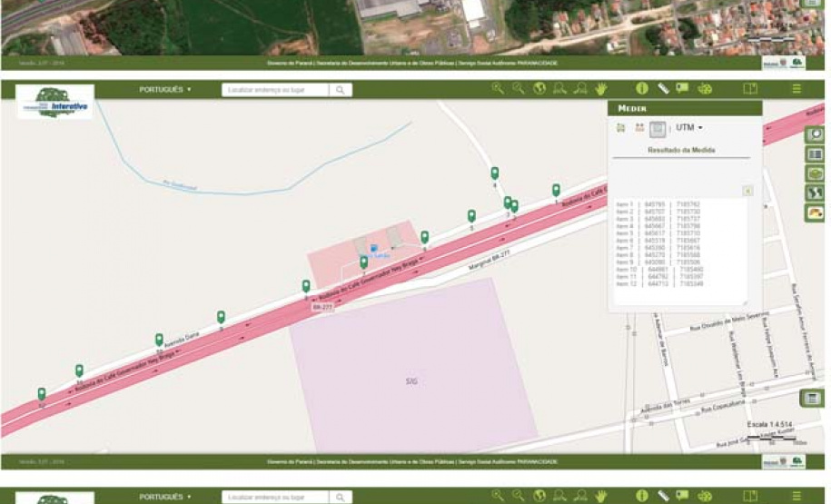Open the book icon in toolbar
This screenshot has height=504, width=831.
coord(750,89)
